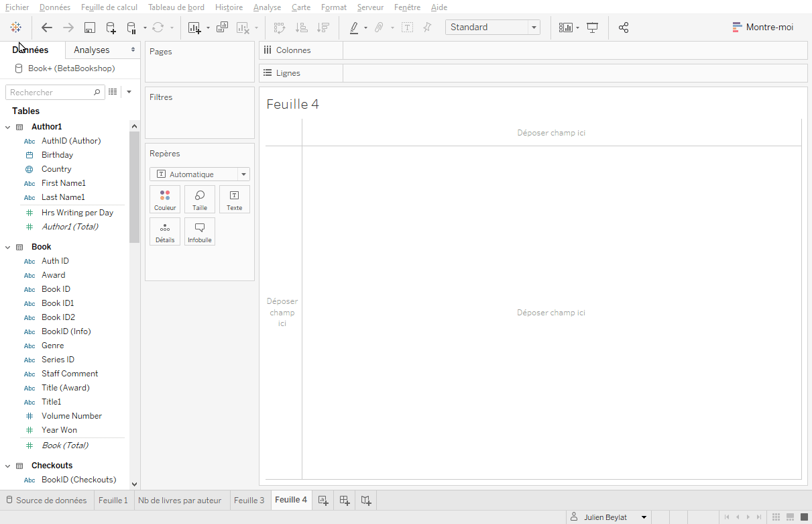This screenshot has height=524, width=812.
Task: Switch to the Feuille 3 sheet tab
Action: click(249, 500)
